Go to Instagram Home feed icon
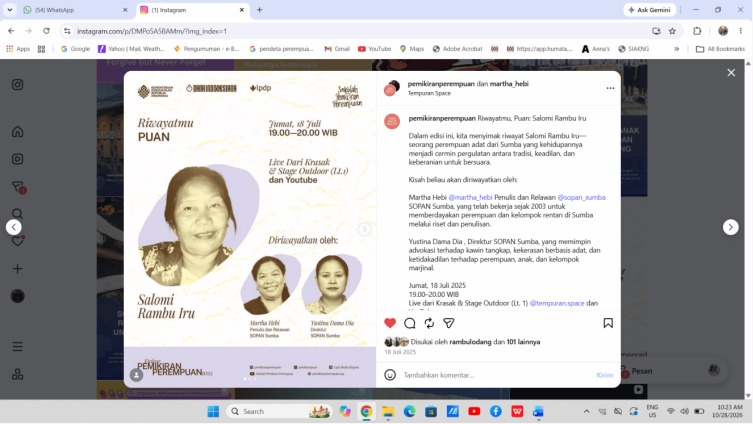Screen dimensions: 753x424 click(17, 132)
